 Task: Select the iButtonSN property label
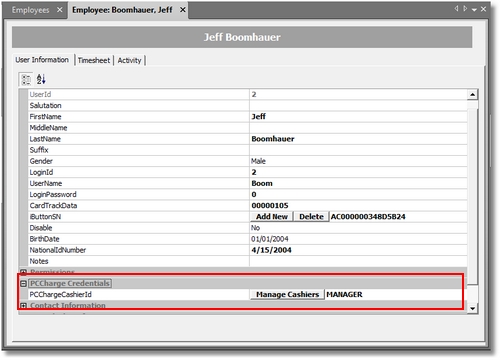pos(45,217)
